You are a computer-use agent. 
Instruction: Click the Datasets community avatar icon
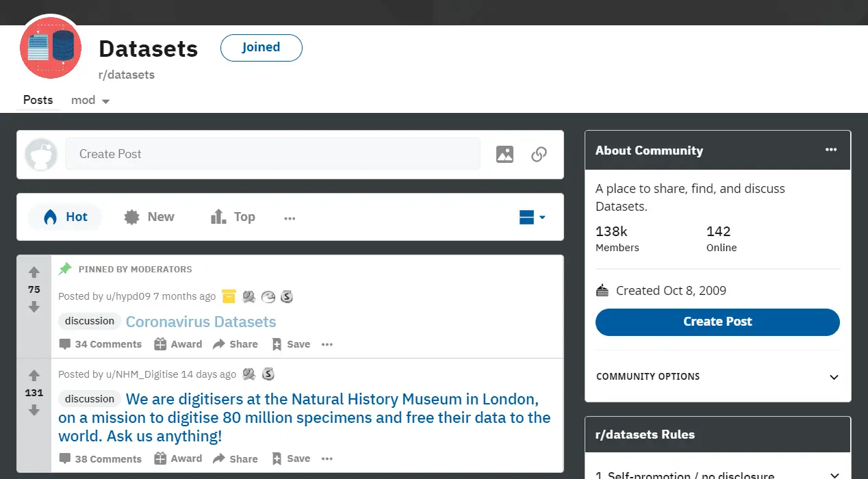(x=51, y=48)
